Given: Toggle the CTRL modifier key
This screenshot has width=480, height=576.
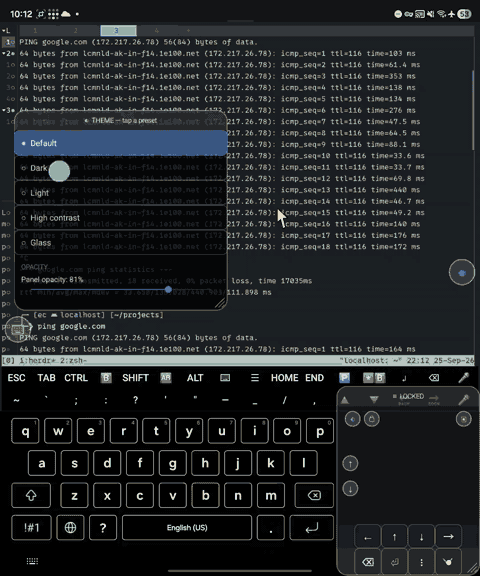Looking at the screenshot, I should pyautogui.click(x=76, y=378).
